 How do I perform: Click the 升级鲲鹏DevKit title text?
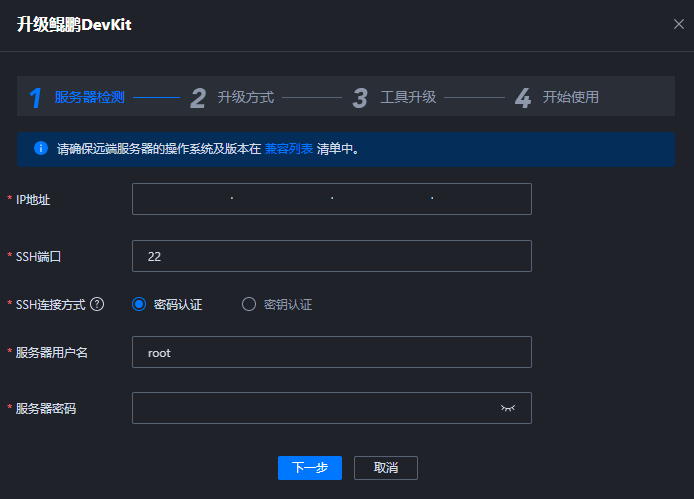74,24
